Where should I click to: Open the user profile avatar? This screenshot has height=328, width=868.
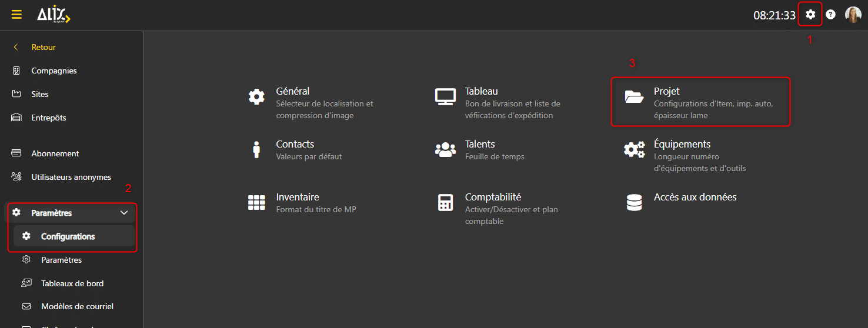pyautogui.click(x=853, y=15)
